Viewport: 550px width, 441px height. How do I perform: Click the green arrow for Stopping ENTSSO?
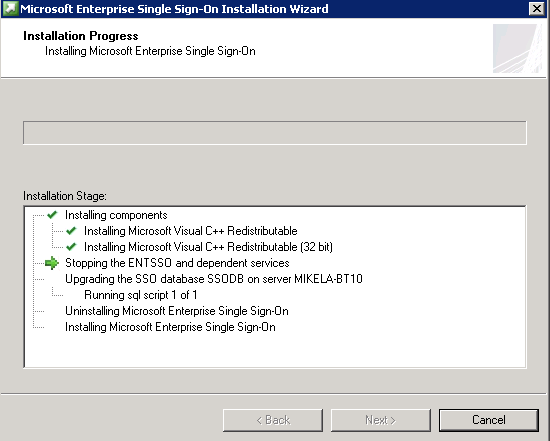(x=52, y=263)
